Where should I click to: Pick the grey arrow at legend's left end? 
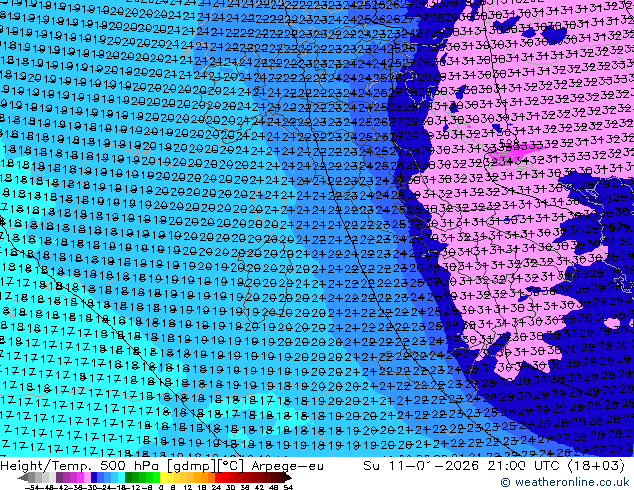pyautogui.click(x=22, y=478)
